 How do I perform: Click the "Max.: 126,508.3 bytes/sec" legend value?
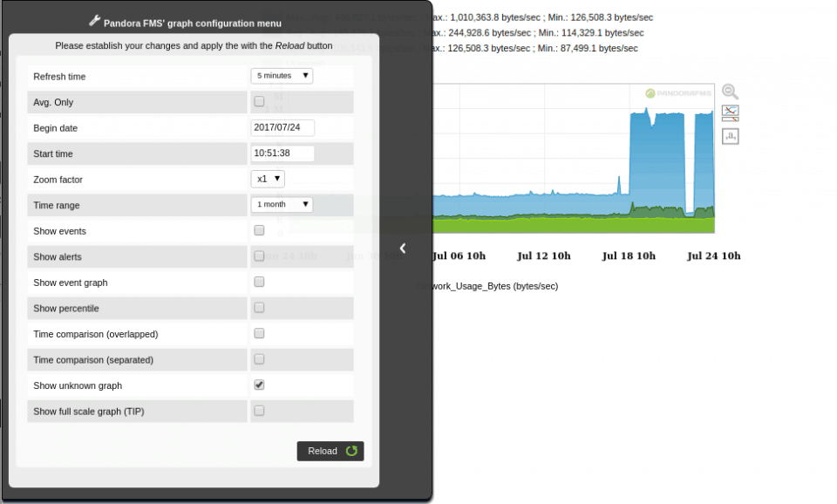click(x=477, y=49)
